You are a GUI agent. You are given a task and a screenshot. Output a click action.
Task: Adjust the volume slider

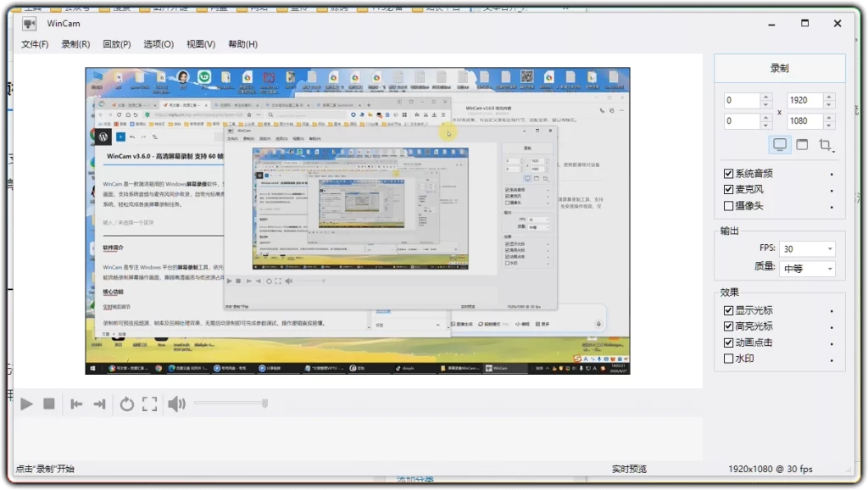click(229, 404)
